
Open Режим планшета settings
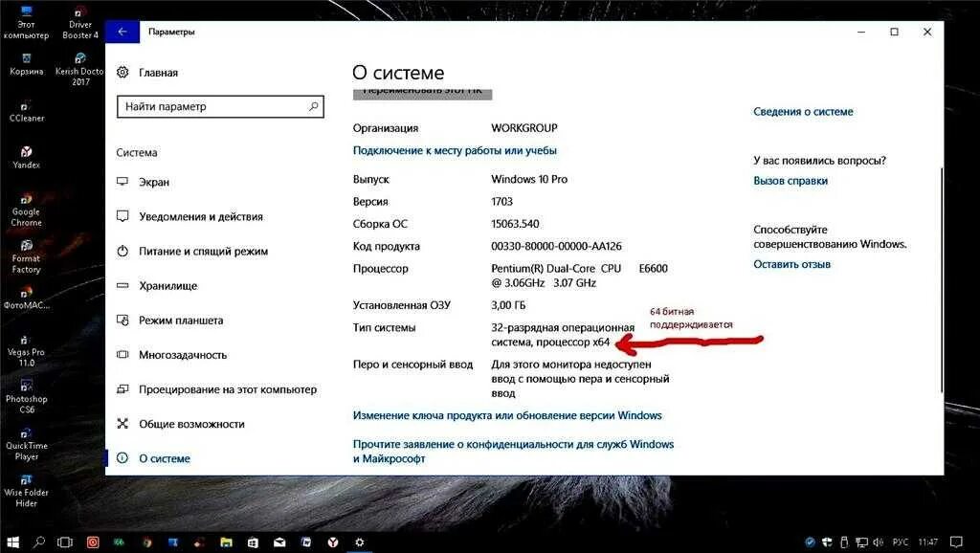[x=181, y=321]
